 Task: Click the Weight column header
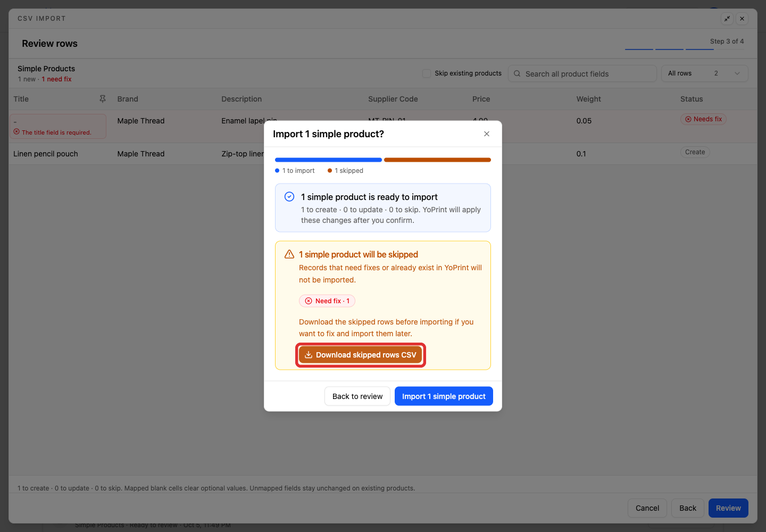coord(589,99)
